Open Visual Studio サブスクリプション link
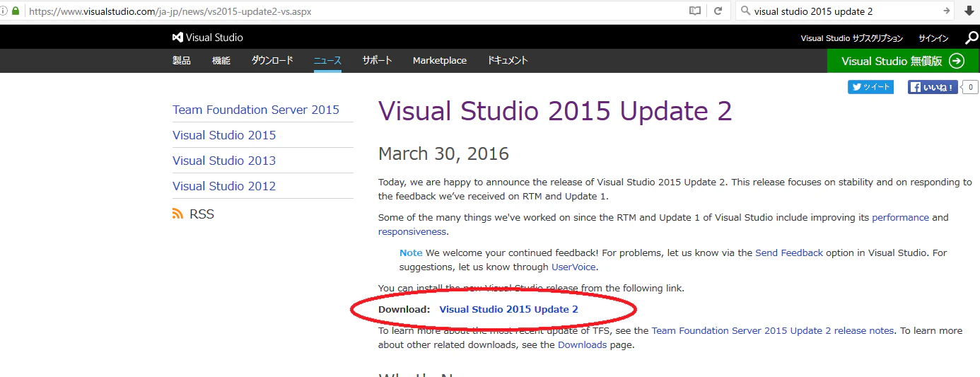The width and height of the screenshot is (980, 377). 852,38
